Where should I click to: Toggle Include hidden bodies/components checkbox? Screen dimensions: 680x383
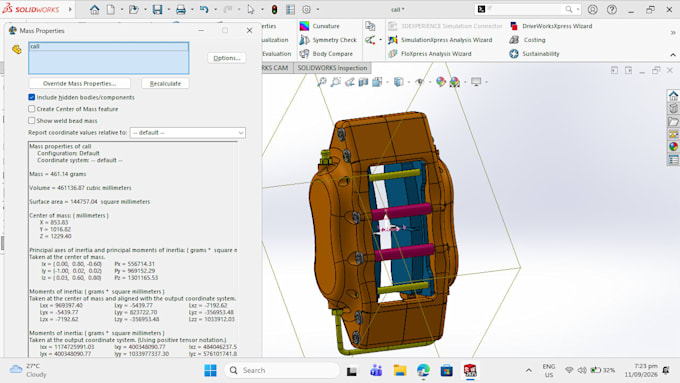coord(32,97)
